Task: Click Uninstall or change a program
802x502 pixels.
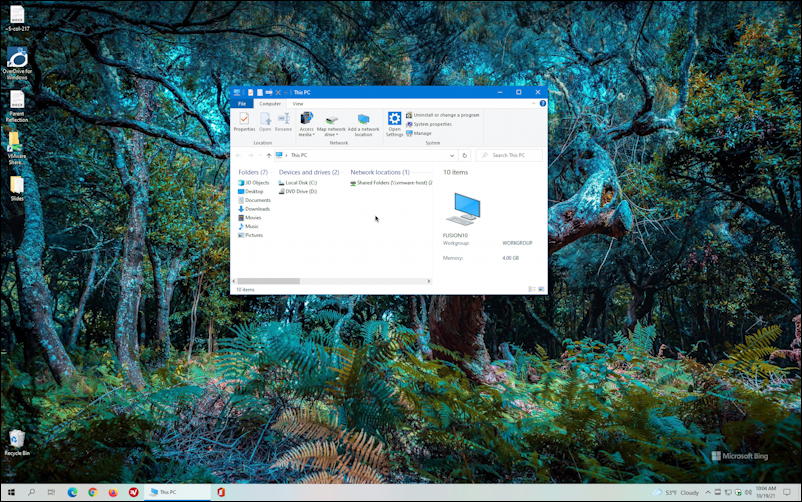Action: click(446, 115)
